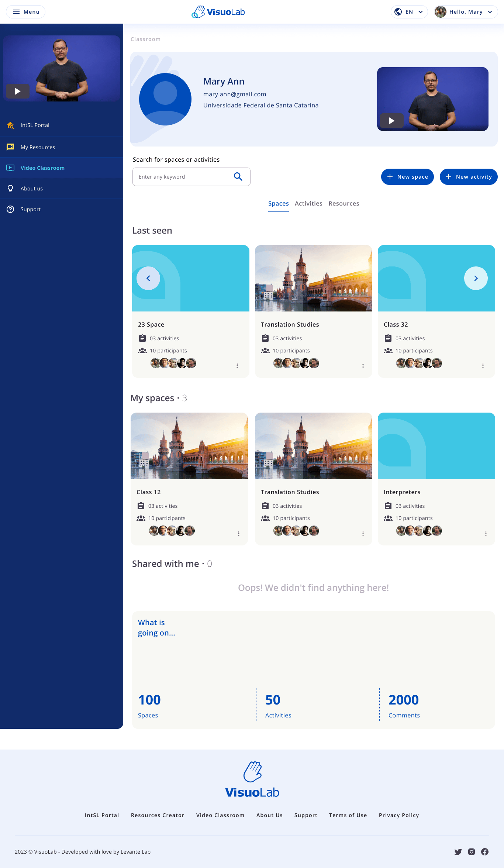The image size is (504, 868).
Task: Play the profile card sign language video
Action: (391, 121)
